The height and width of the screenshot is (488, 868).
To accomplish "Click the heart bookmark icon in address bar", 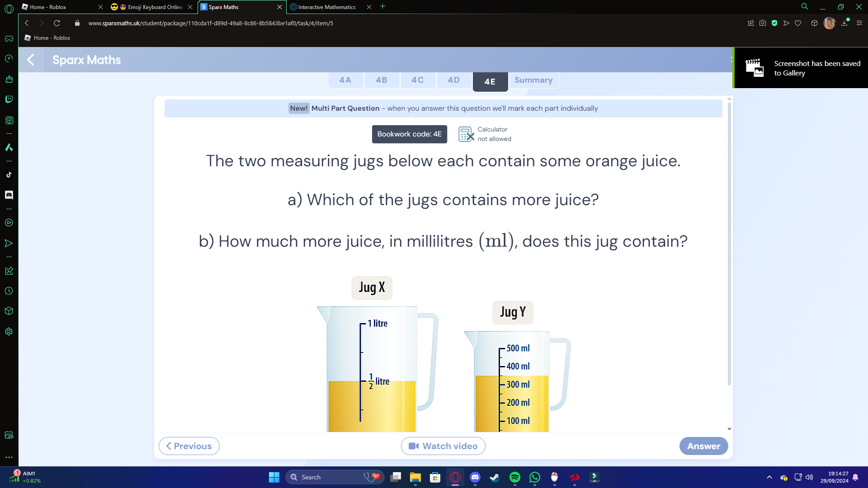I will 798,23.
